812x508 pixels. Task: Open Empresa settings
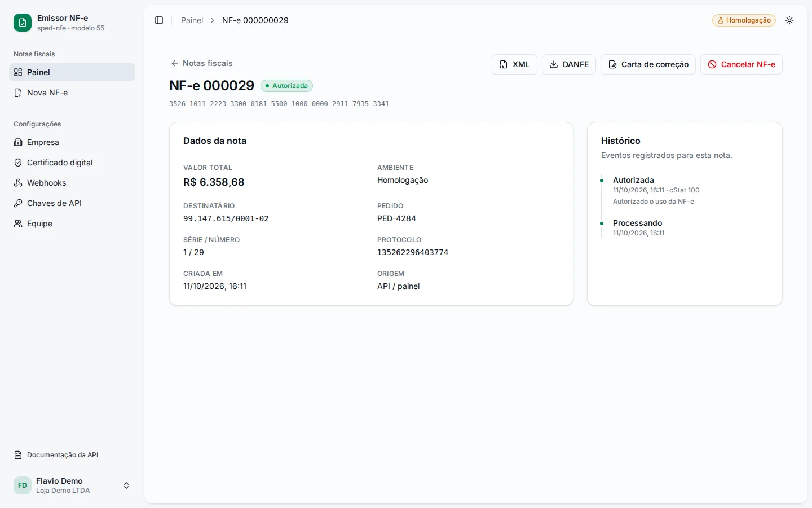click(x=72, y=142)
